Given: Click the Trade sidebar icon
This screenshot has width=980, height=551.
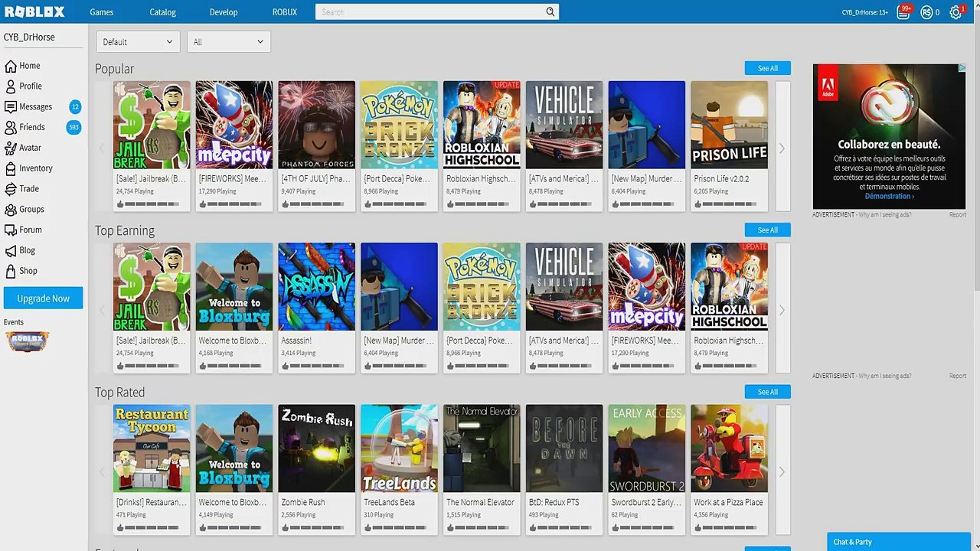Looking at the screenshot, I should tap(11, 189).
